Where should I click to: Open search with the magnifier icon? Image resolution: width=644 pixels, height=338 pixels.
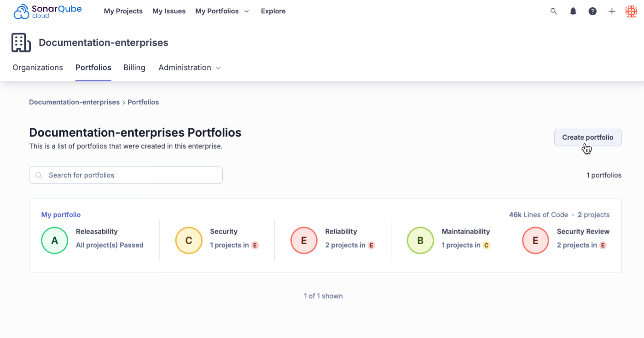[x=554, y=11]
